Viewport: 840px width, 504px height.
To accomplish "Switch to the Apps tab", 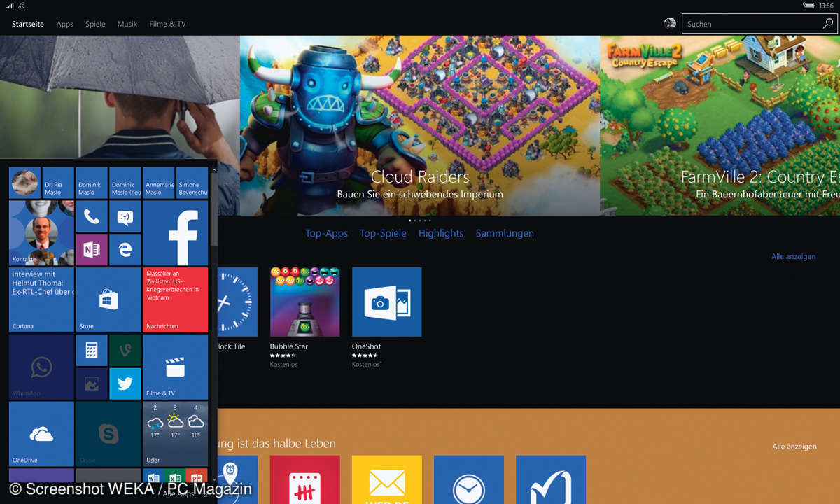I will pyautogui.click(x=64, y=24).
